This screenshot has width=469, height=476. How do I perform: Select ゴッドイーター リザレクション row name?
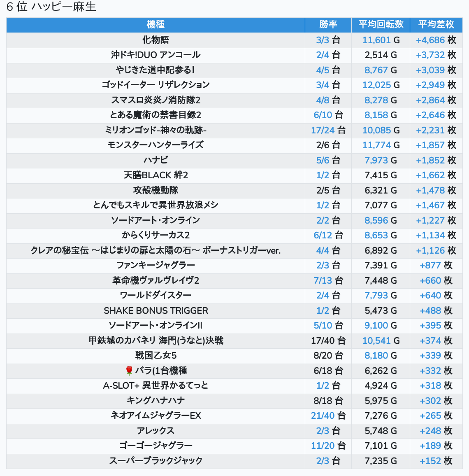156,85
